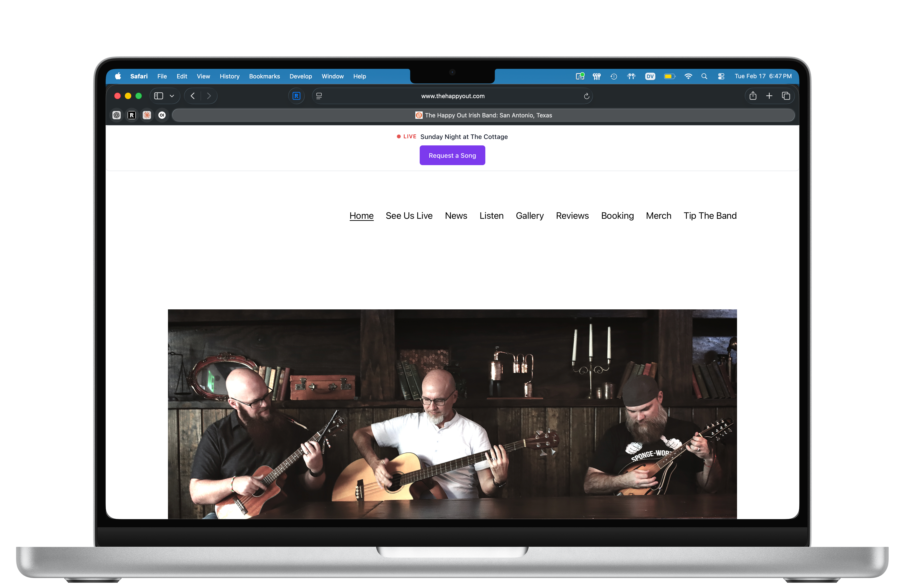The width and height of the screenshot is (905, 588).
Task: Go back with the back arrow
Action: point(193,96)
